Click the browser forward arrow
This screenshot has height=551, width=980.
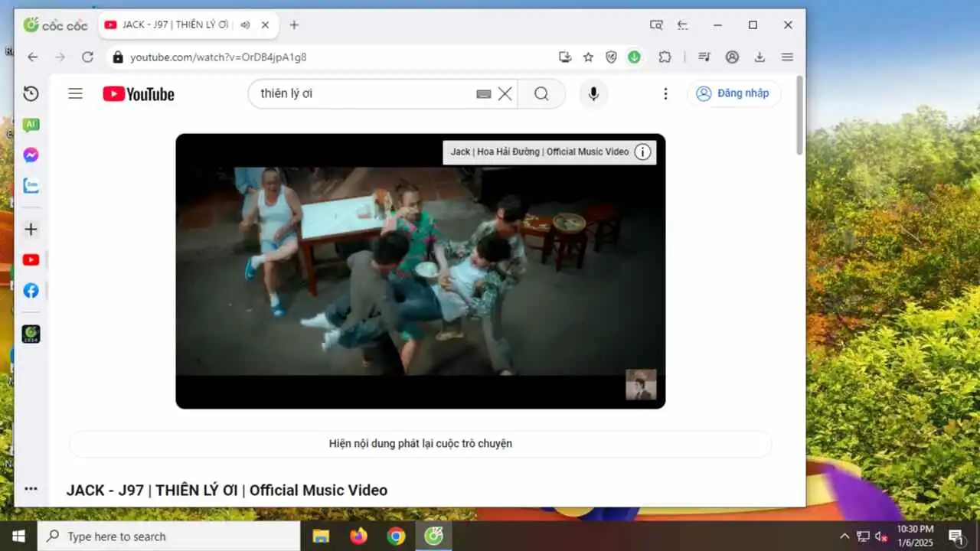pyautogui.click(x=60, y=57)
